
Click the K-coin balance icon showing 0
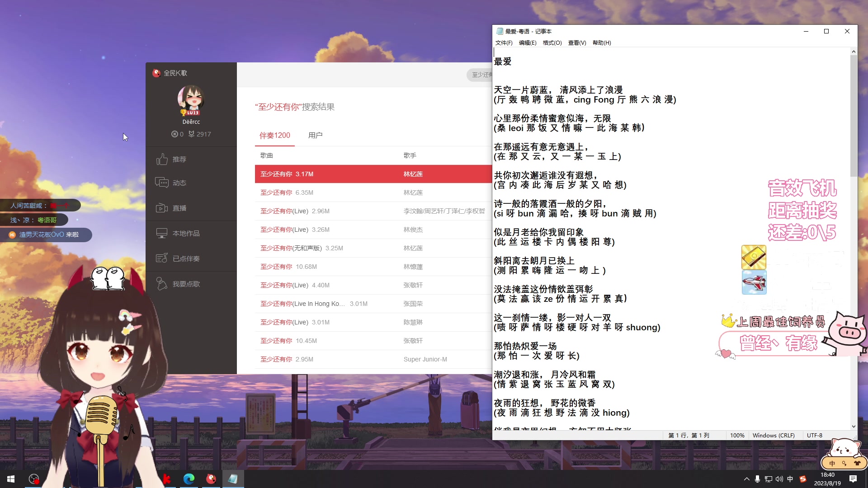pos(175,134)
